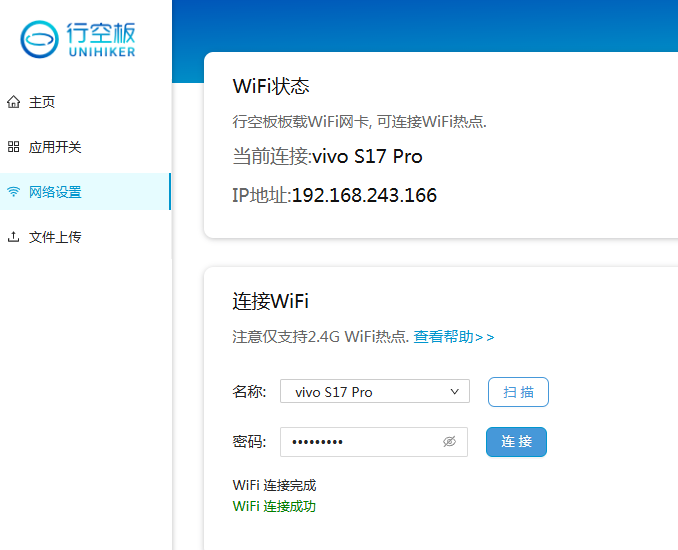The height and width of the screenshot is (550, 678).
Task: Navigate to the 文件上传 page
Action: [x=55, y=237]
